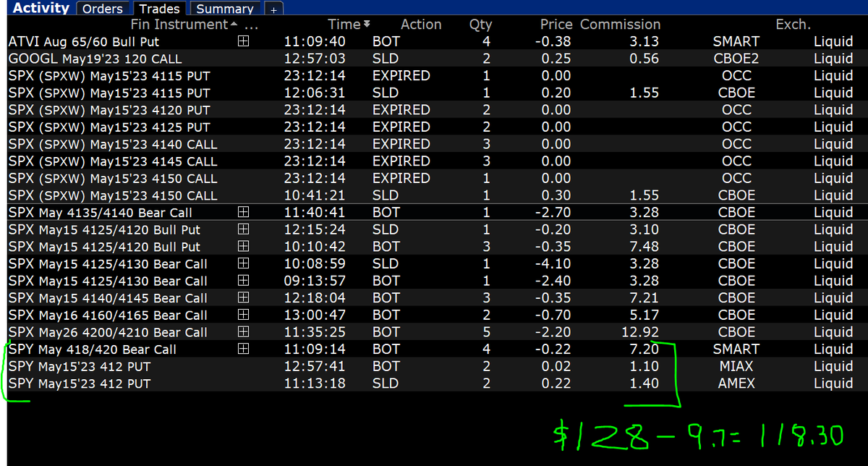Click time 11:13:18 on SPY 412 PUT

pos(315,384)
